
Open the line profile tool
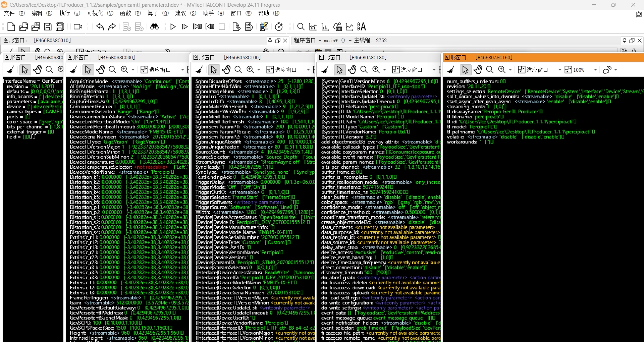tap(350, 27)
